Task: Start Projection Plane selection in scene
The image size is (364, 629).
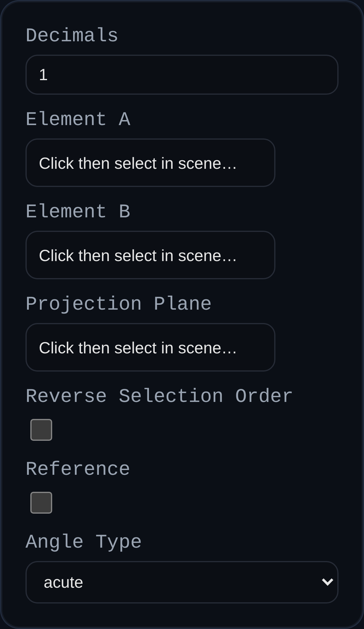Action: point(151,347)
